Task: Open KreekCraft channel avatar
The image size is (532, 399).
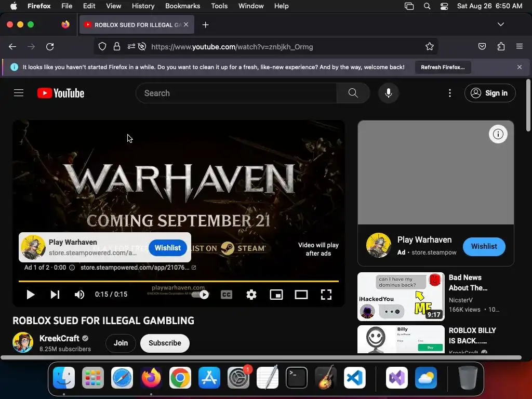Action: pos(23,342)
